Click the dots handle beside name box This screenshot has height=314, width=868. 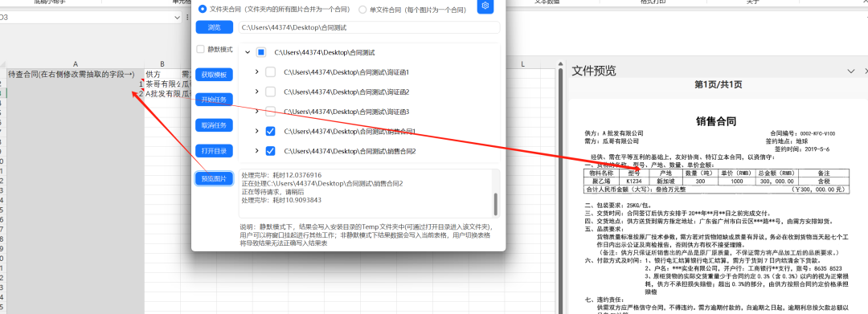pos(187,18)
